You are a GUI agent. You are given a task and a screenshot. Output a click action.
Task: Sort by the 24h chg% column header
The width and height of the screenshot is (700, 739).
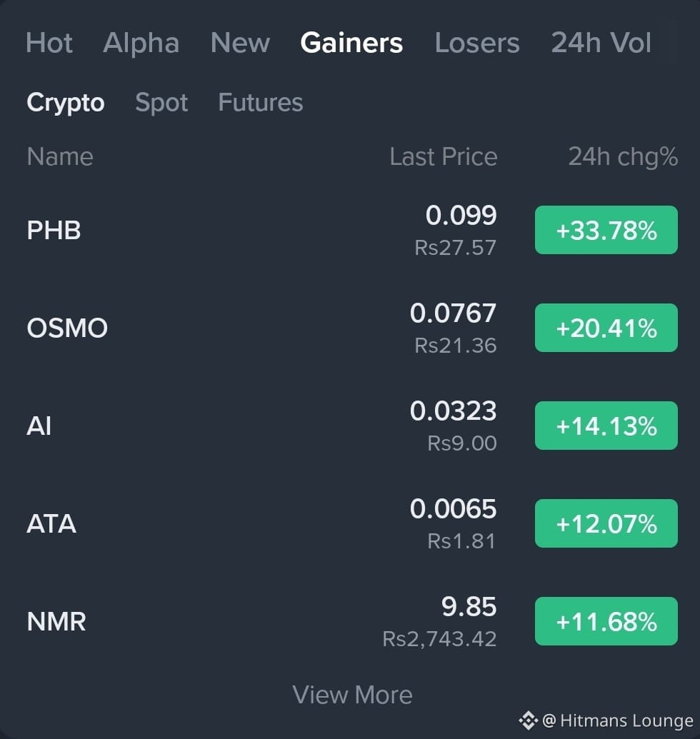click(623, 157)
